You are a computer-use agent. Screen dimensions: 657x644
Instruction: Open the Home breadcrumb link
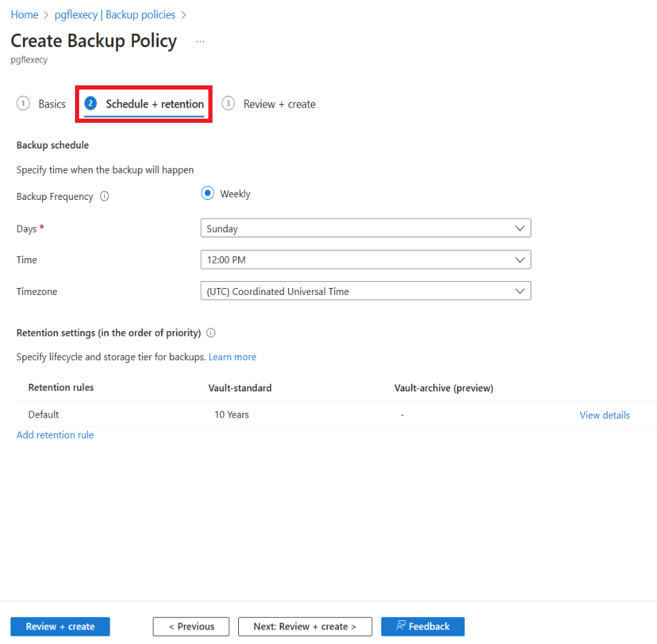[x=24, y=15]
